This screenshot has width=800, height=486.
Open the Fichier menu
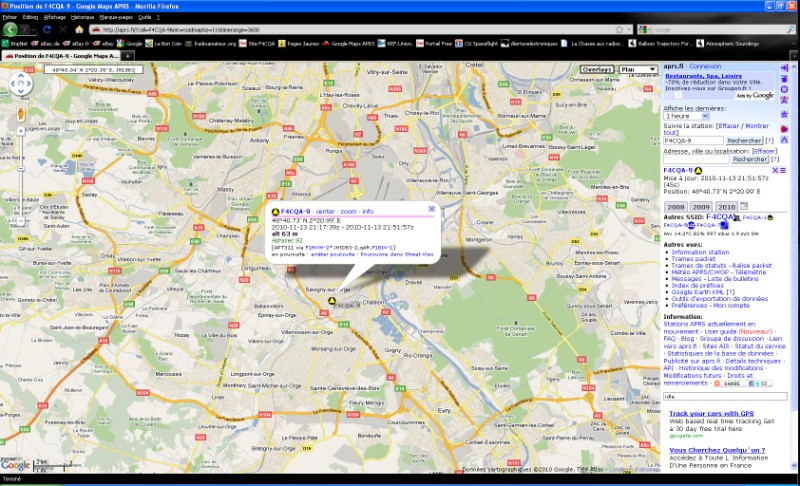(x=10, y=17)
